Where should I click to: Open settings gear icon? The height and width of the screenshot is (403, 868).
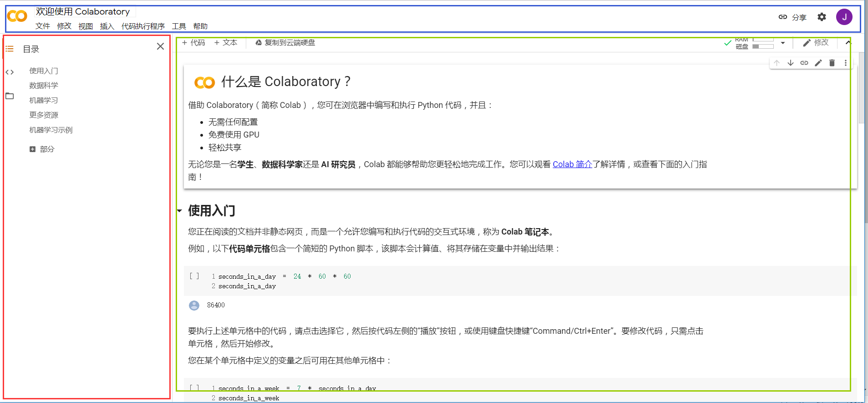click(822, 17)
